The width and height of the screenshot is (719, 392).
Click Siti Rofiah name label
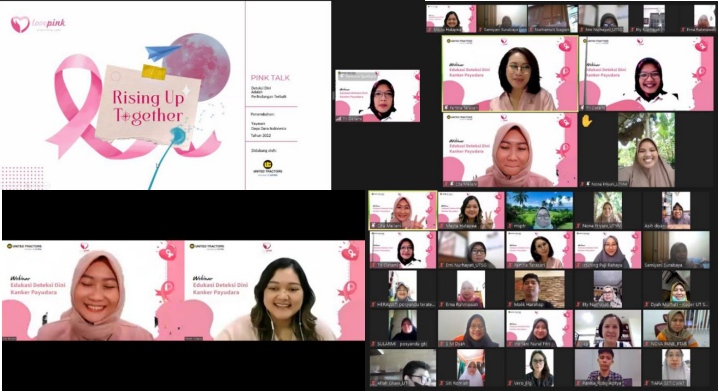coord(456,383)
